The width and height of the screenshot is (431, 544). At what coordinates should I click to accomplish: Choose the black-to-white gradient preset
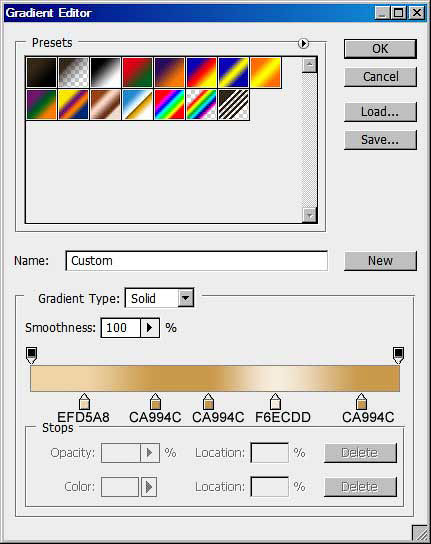pos(105,72)
